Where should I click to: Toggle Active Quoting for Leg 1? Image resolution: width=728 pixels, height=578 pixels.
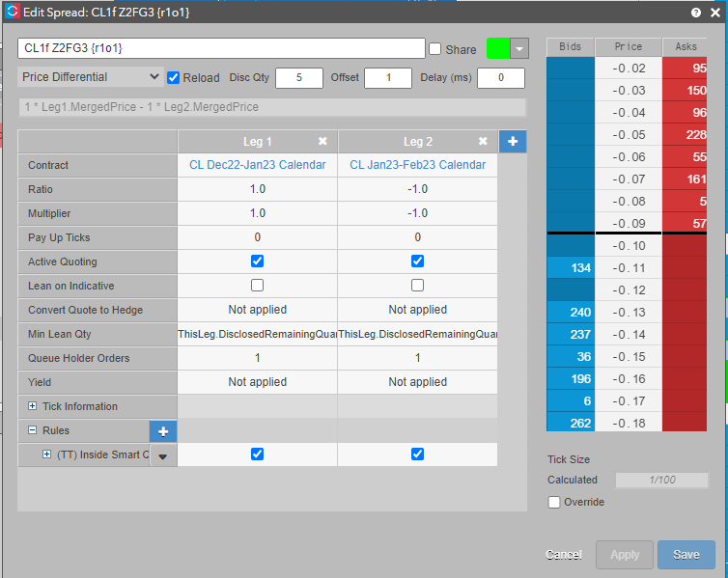pyautogui.click(x=257, y=261)
